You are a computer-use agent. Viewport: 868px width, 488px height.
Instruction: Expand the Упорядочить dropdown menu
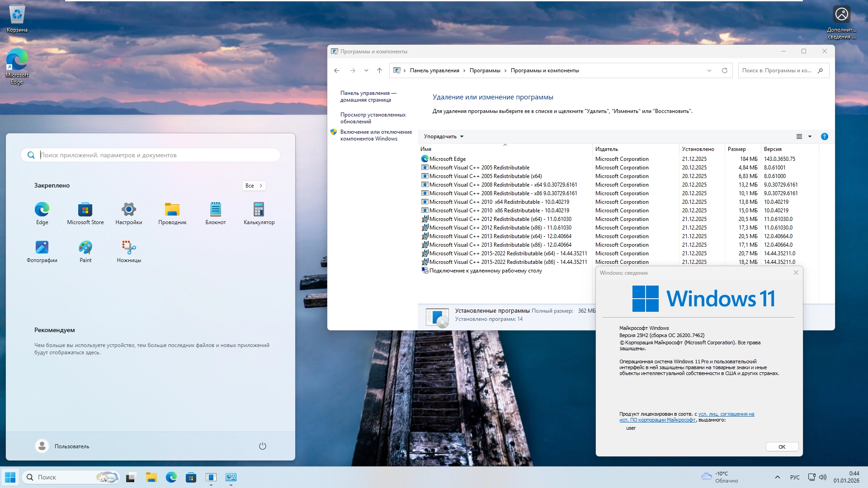443,136
